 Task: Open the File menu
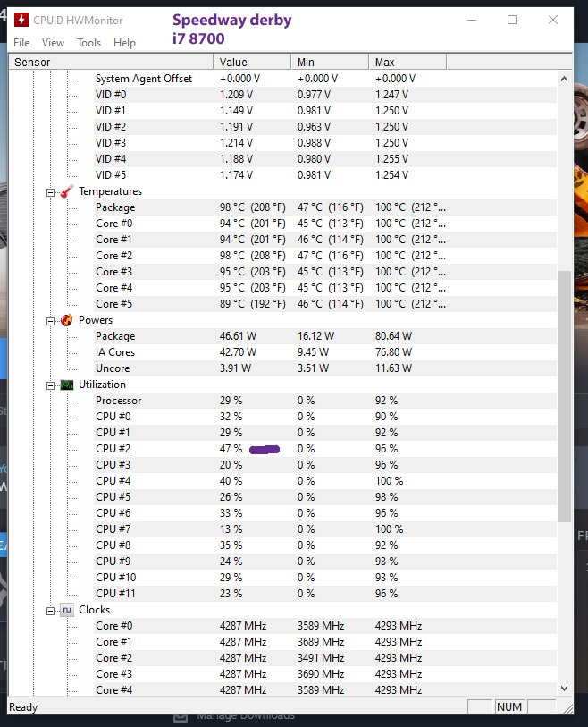click(21, 43)
